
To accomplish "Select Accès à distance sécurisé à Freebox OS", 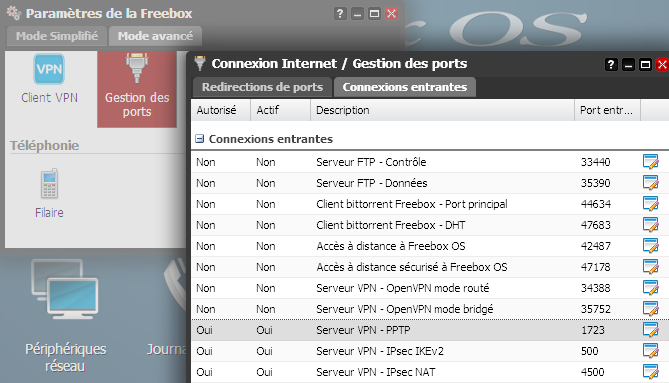I will pyautogui.click(x=412, y=267).
